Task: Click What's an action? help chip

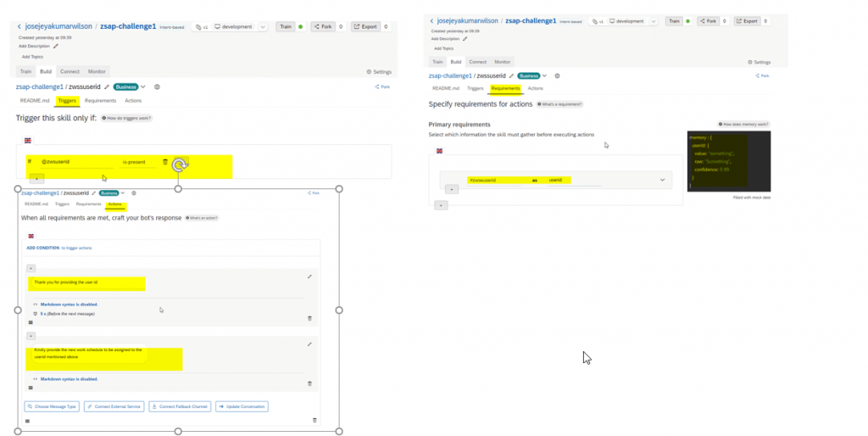Action: (202, 218)
